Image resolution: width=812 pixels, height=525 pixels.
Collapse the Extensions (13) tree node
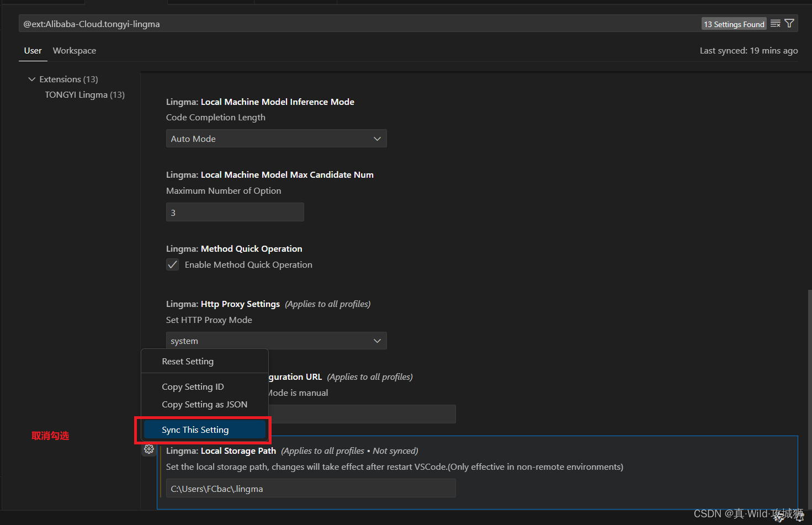point(32,79)
